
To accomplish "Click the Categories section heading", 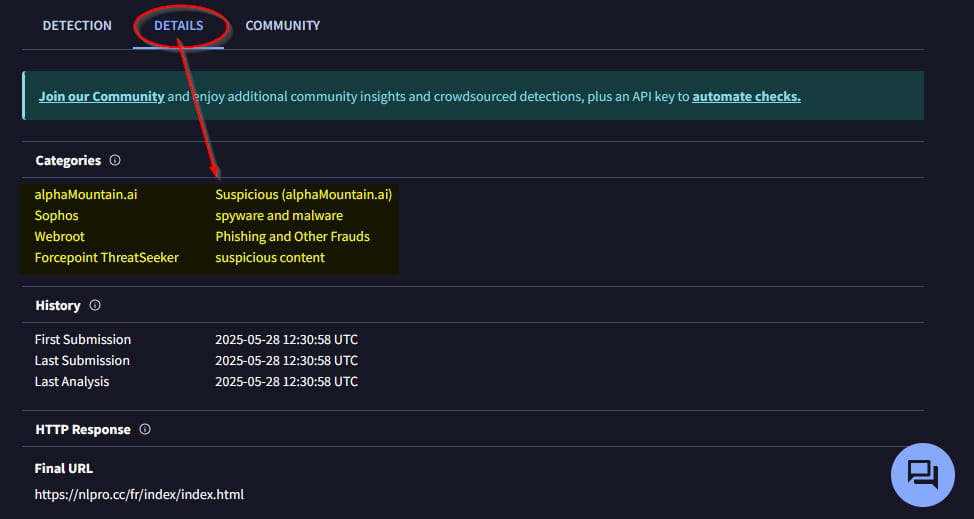I will [68, 160].
